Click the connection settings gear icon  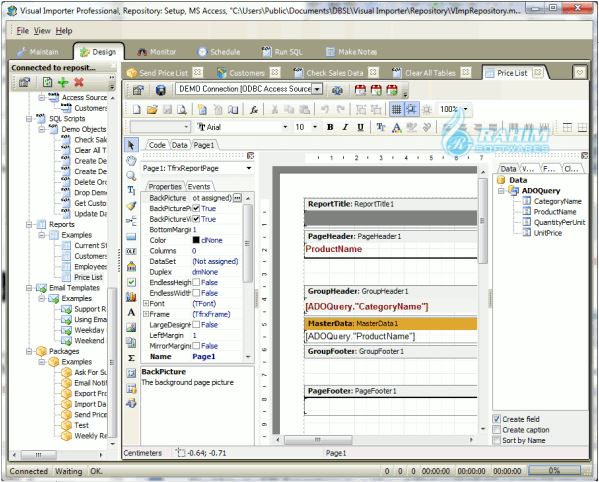click(337, 90)
